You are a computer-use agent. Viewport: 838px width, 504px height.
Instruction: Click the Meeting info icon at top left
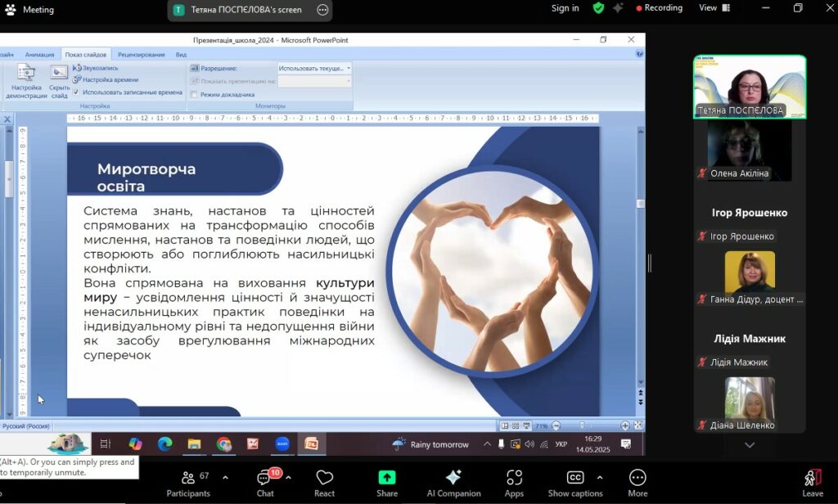pyautogui.click(x=10, y=10)
